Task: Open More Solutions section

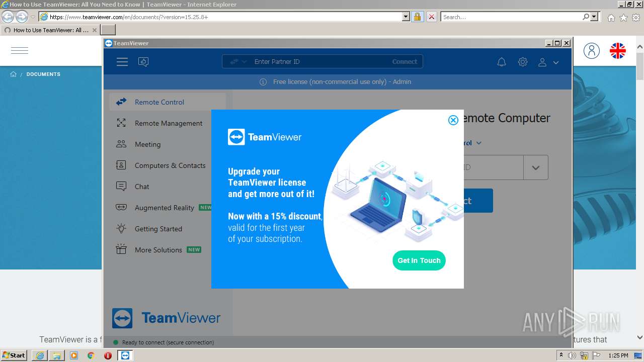Action: click(x=168, y=250)
